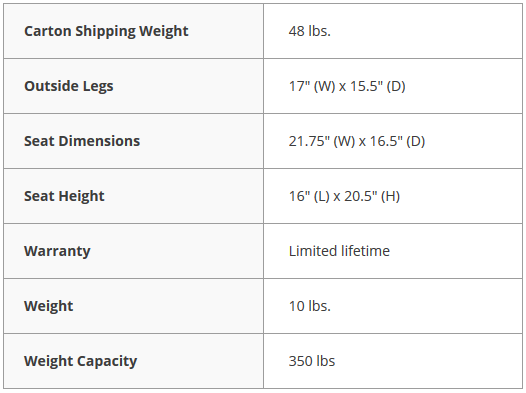The height and width of the screenshot is (393, 526).
Task: Select the 10 lbs. value cell
Action: (x=392, y=306)
